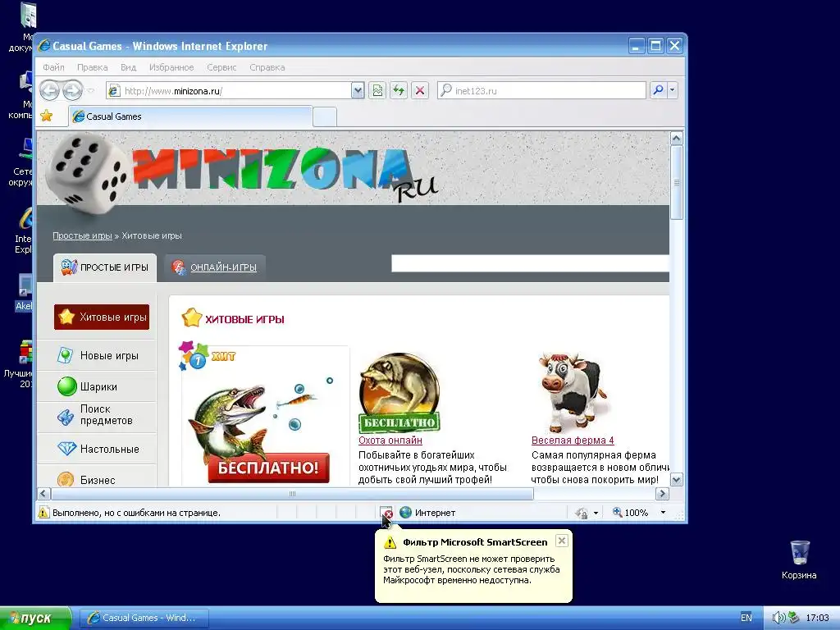The height and width of the screenshot is (630, 840).
Task: Open the fishing game БЕСПЛАТНО banner
Action: click(x=268, y=468)
